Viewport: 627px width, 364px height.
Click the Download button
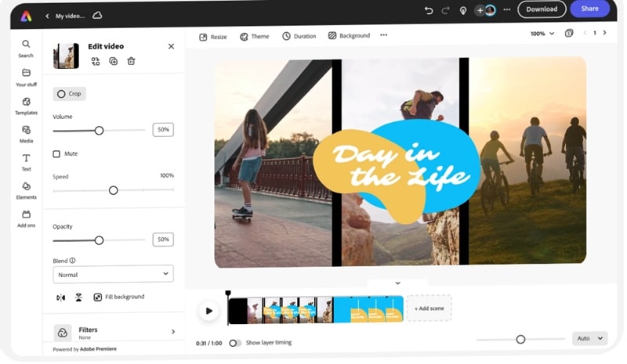[x=542, y=9]
